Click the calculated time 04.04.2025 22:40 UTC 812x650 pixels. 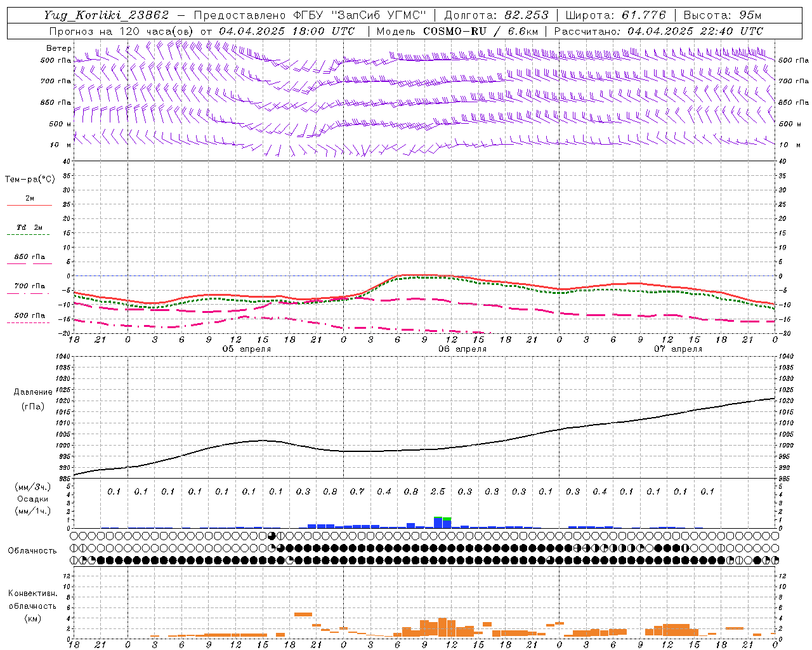[695, 31]
